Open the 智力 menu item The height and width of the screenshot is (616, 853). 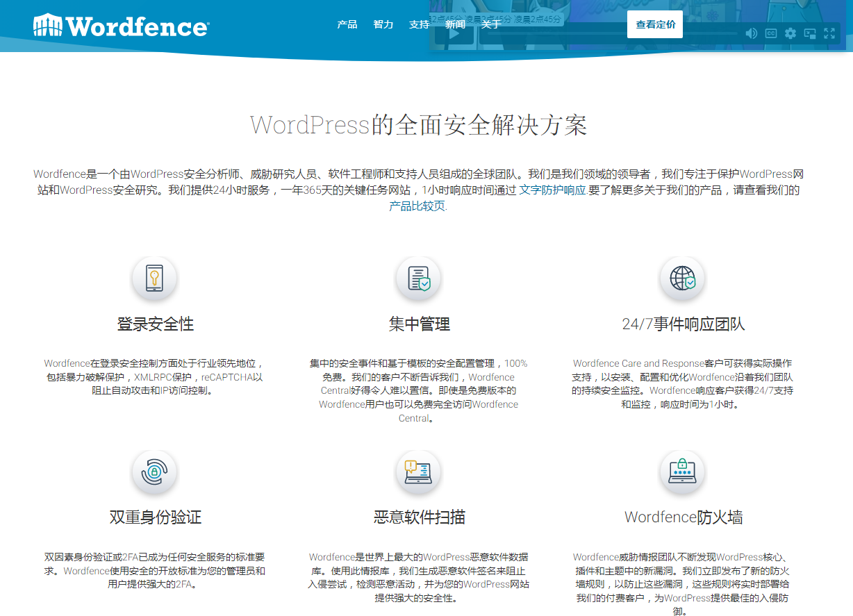383,24
